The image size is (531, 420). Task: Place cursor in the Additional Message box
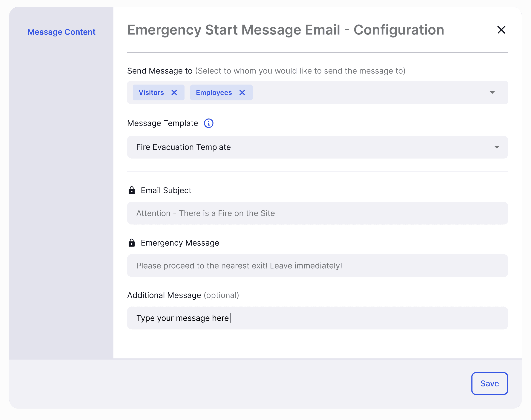pyautogui.click(x=317, y=318)
